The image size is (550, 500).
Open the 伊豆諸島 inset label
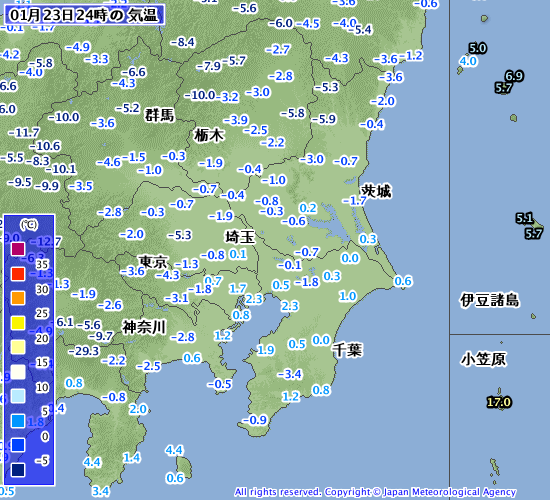point(490,300)
